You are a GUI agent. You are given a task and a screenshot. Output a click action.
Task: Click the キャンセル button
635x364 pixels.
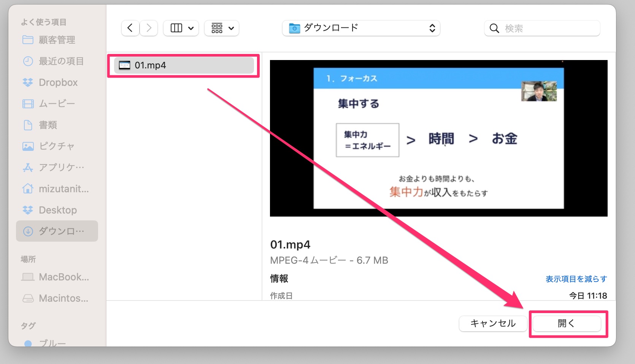tap(493, 323)
